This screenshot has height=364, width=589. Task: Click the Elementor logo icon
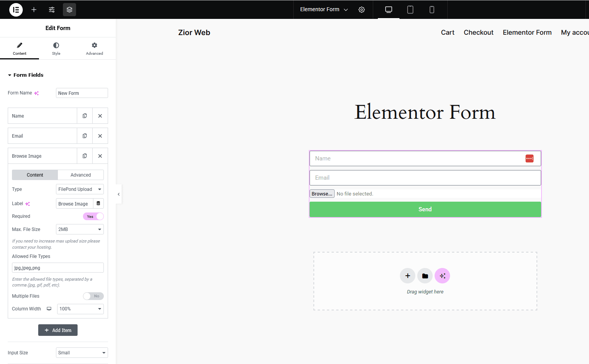click(16, 10)
